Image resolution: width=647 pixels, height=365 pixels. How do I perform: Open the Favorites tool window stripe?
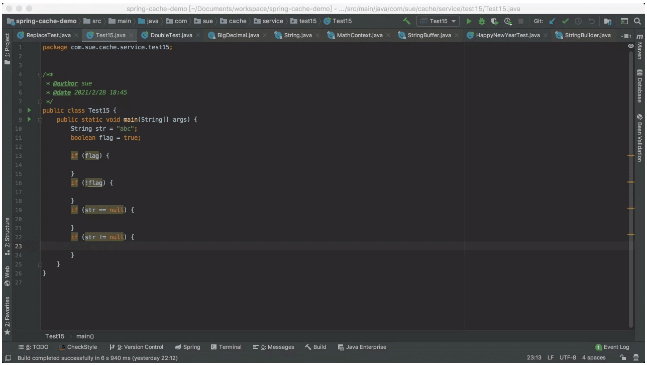(x=7, y=316)
